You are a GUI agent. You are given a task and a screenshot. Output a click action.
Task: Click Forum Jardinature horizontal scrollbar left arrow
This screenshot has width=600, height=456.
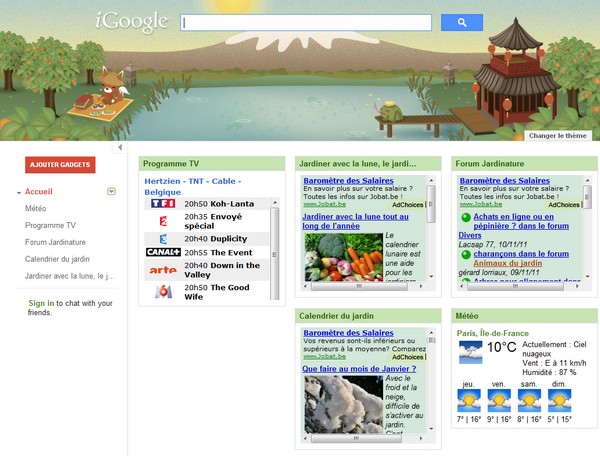click(x=462, y=286)
